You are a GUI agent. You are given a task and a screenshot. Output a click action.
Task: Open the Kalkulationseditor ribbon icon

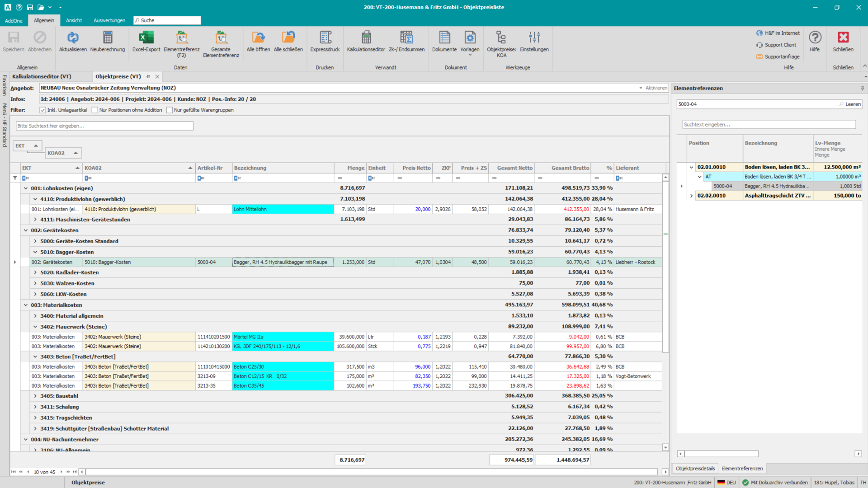[366, 38]
